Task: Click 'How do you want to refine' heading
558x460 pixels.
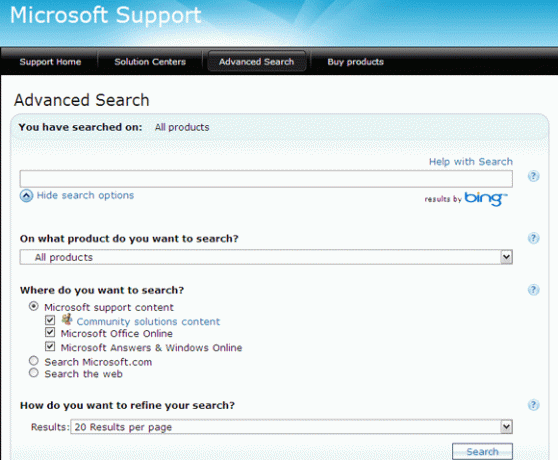Action: coord(127,406)
